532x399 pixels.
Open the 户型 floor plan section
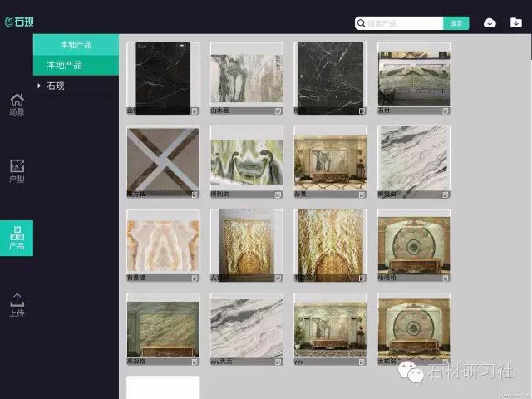tap(17, 171)
